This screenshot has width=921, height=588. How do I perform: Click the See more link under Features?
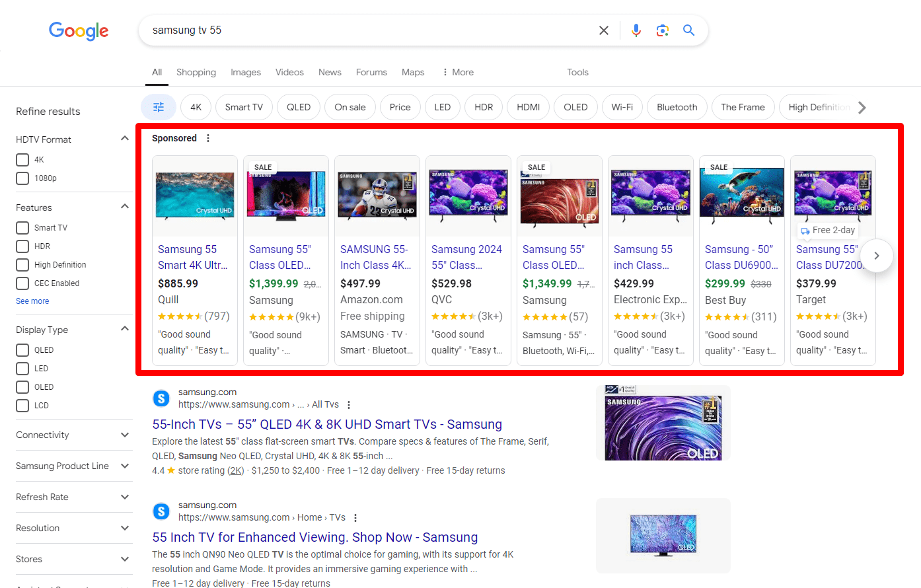coord(32,301)
